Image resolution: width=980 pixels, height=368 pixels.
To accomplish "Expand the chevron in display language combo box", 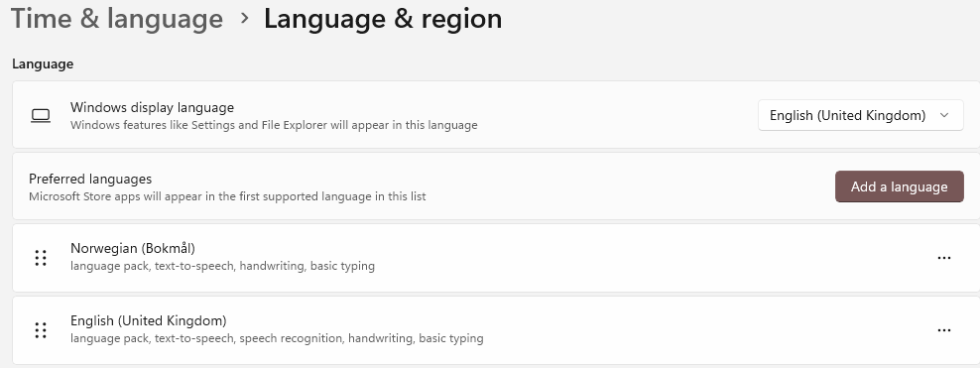I will pos(944,116).
